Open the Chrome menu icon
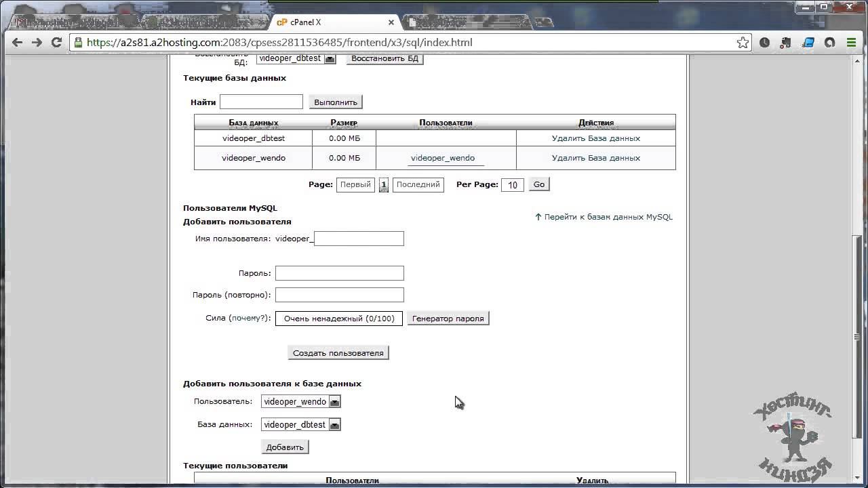Image resolution: width=868 pixels, height=488 pixels. [851, 42]
